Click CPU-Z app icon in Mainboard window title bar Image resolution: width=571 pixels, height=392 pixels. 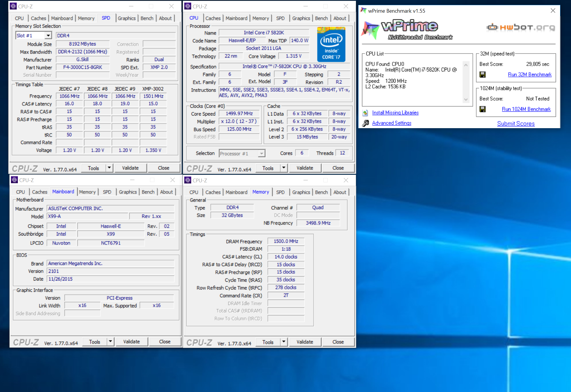pos(14,180)
